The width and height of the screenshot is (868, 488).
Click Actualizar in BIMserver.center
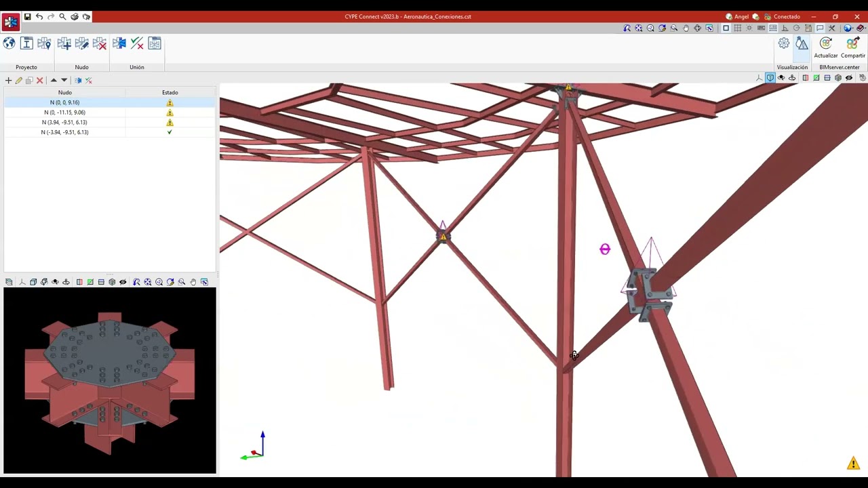pos(826,48)
